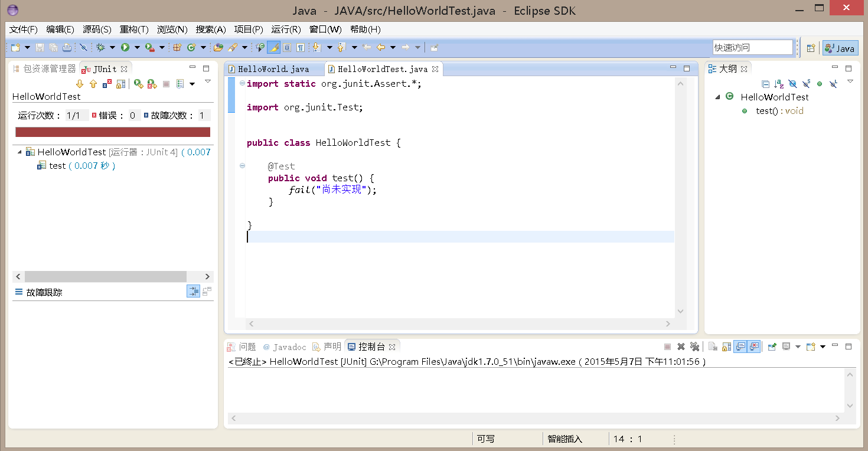Click JUnit Test Run History icon
868x451 pixels.
180,84
